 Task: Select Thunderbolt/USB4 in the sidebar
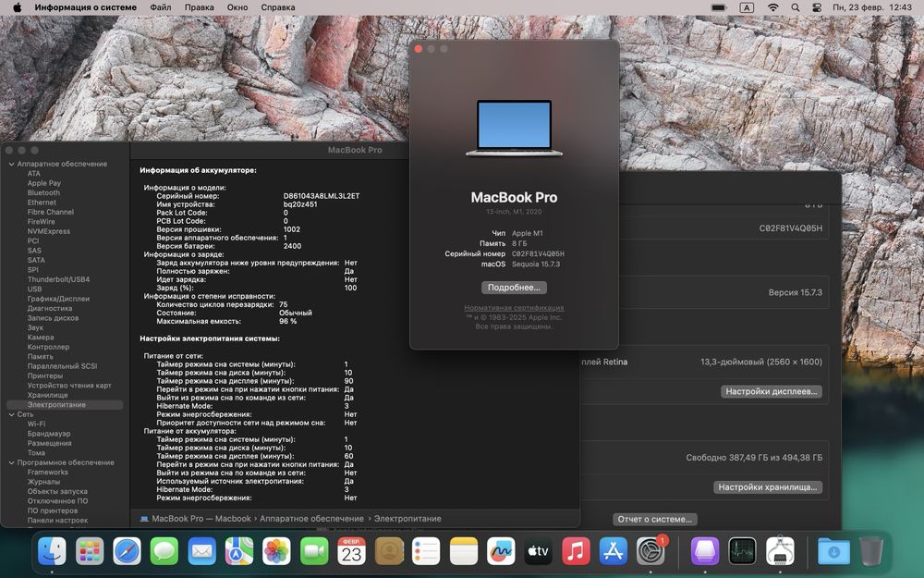pyautogui.click(x=58, y=279)
